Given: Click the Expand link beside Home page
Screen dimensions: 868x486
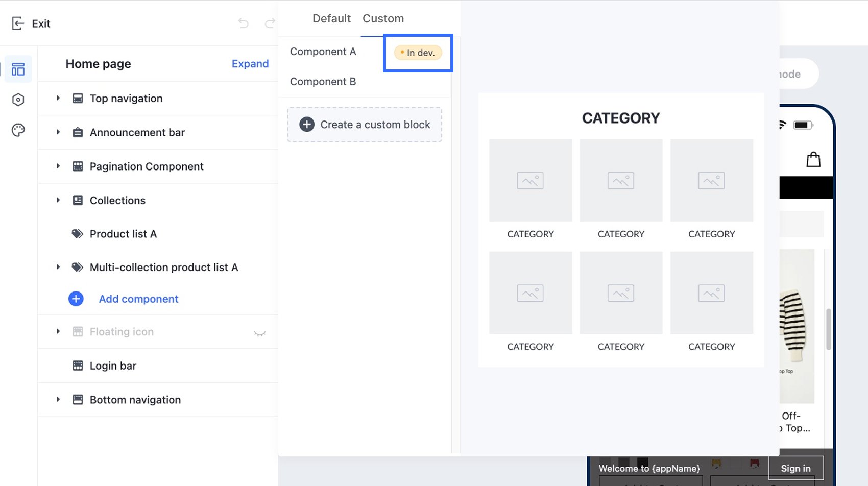Looking at the screenshot, I should (x=250, y=63).
